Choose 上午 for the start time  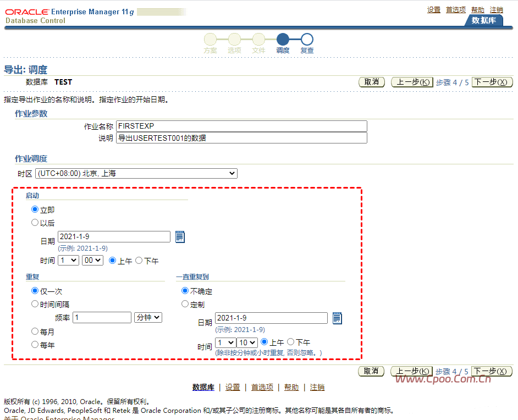click(x=112, y=261)
